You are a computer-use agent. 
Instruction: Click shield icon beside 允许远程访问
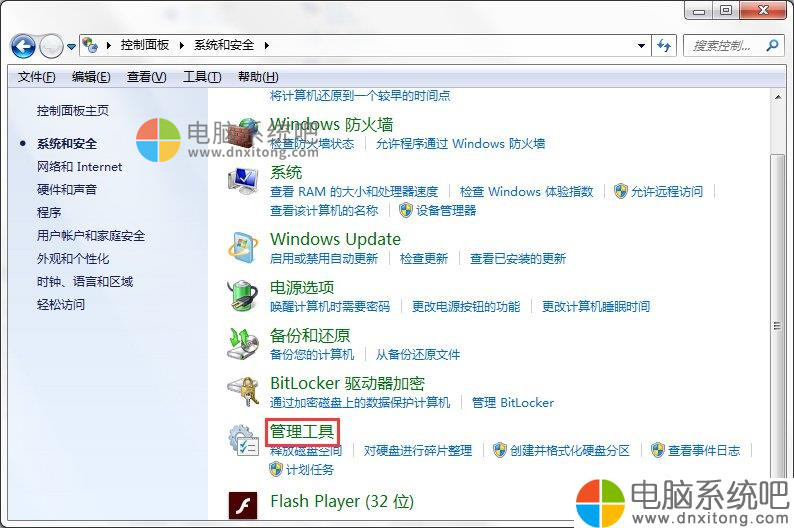coord(620,191)
